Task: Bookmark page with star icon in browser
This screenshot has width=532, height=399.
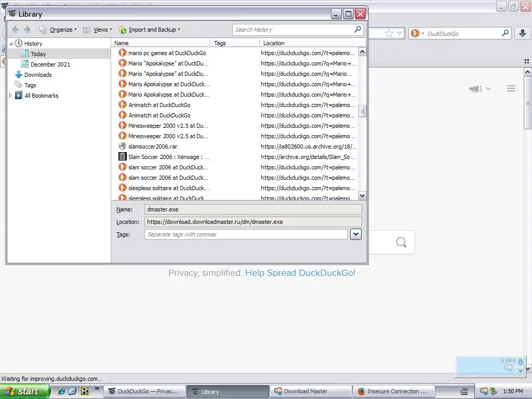Action: 389,33
